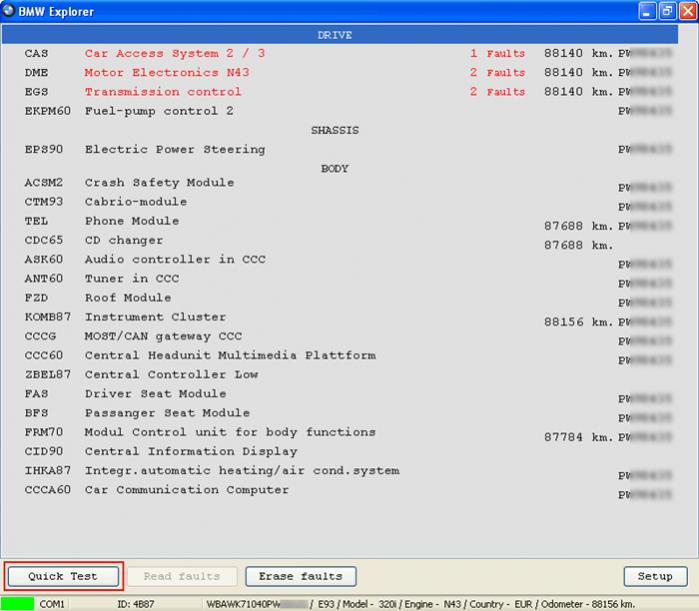This screenshot has height=611, width=699.
Task: Click the CCCA60 module code
Action: [48, 490]
